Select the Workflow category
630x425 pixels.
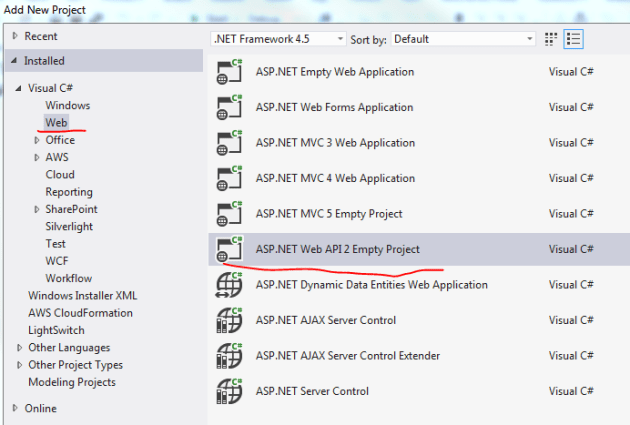click(x=68, y=278)
